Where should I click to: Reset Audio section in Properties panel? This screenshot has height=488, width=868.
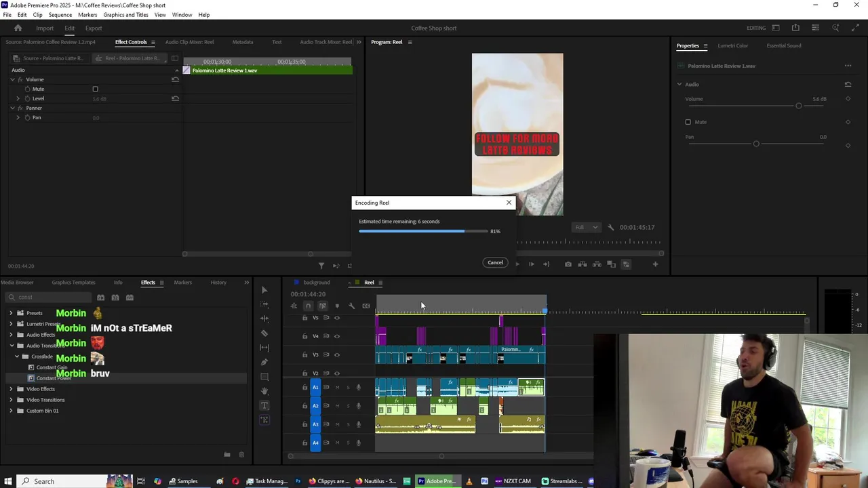point(848,84)
